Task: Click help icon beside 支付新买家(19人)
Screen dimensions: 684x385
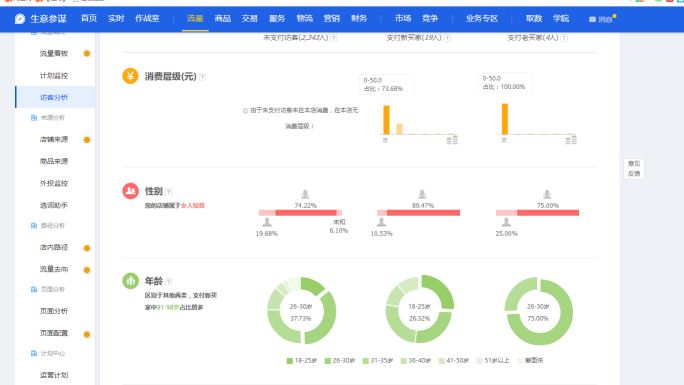Action: point(447,38)
